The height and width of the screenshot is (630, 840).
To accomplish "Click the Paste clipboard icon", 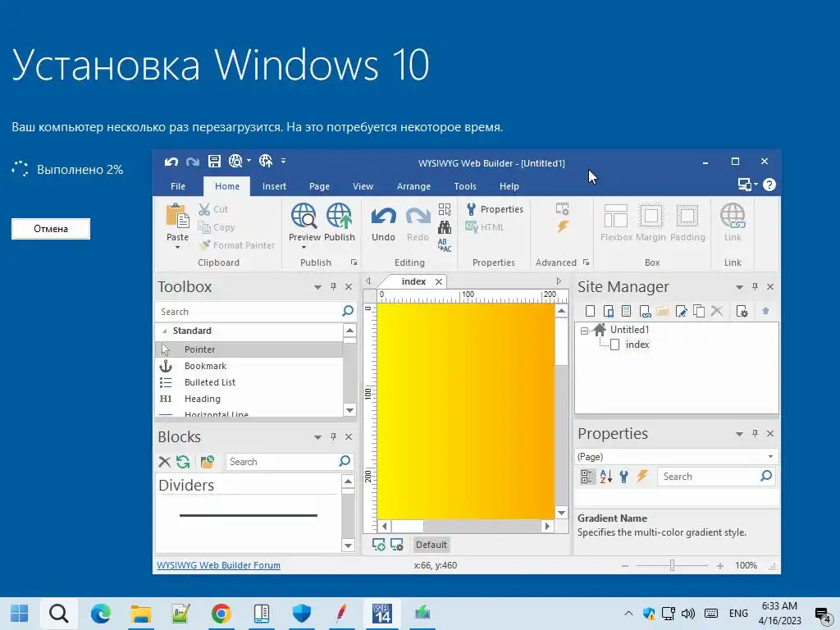I will tap(177, 217).
